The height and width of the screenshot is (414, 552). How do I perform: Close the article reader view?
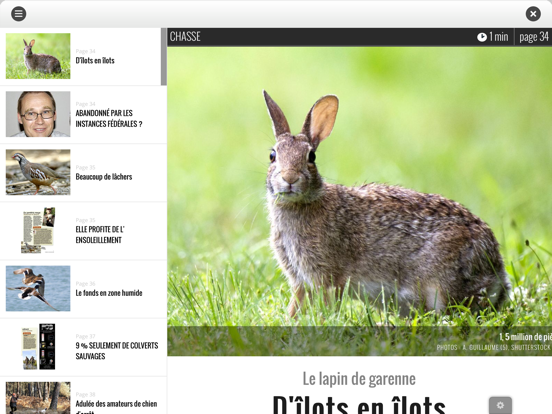[533, 14]
